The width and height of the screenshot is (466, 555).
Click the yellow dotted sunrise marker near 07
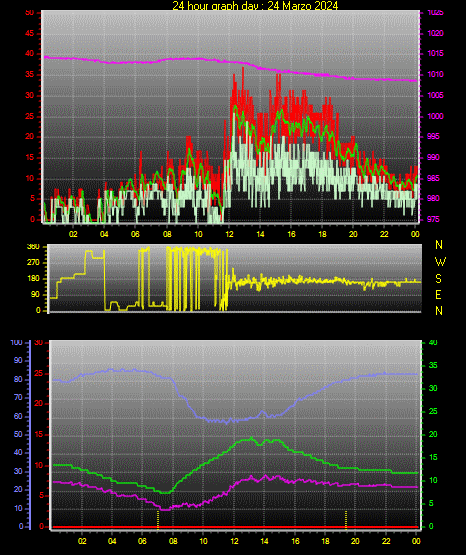(158, 519)
